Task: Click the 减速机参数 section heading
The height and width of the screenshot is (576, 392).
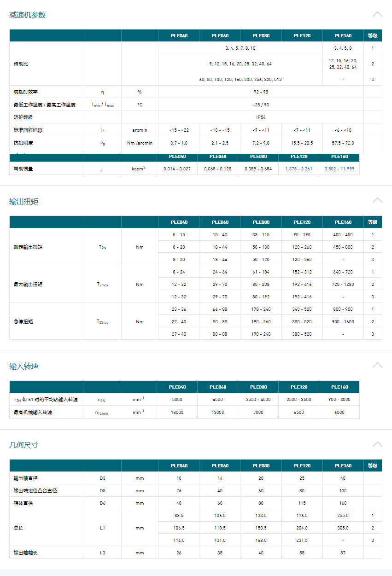Action: 28,15
